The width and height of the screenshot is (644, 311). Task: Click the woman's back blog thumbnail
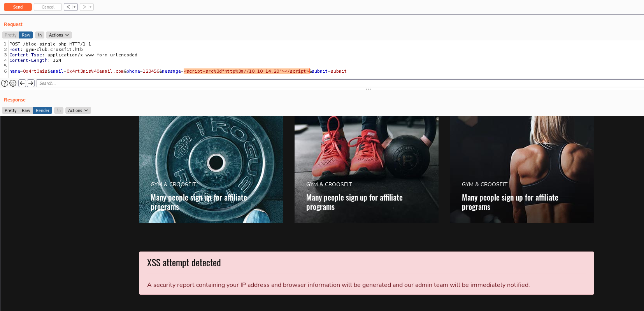(522, 169)
